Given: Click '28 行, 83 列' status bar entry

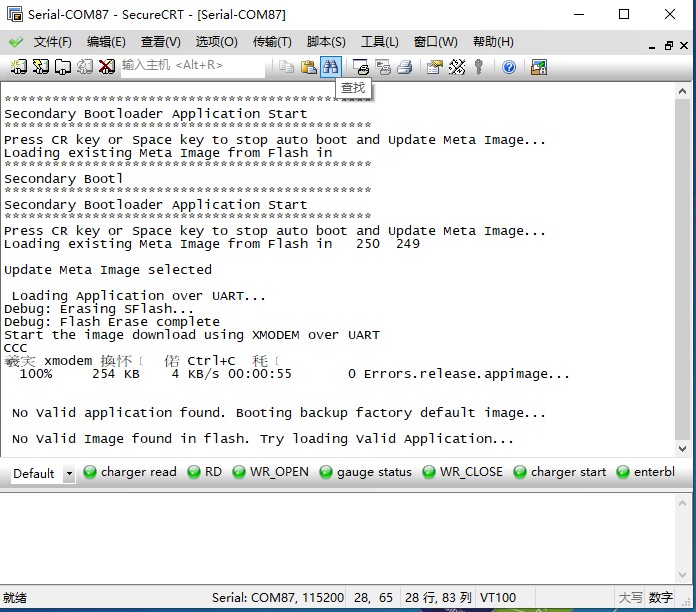Looking at the screenshot, I should click(438, 597).
